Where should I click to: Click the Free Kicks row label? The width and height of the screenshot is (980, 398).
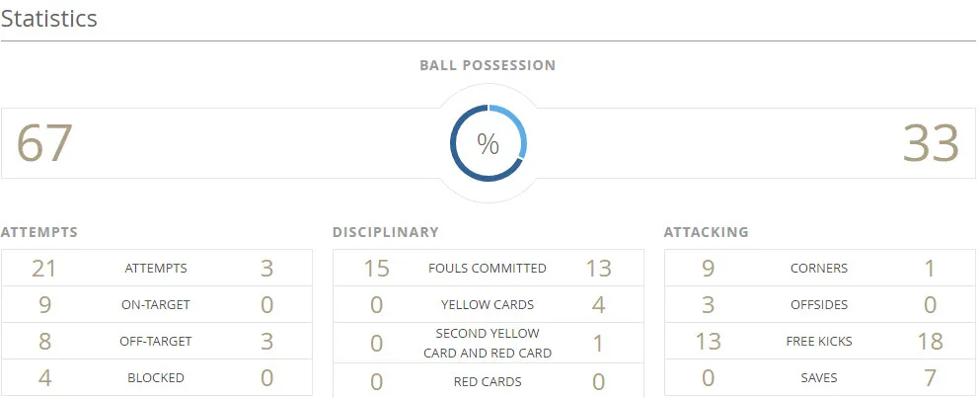pos(819,342)
